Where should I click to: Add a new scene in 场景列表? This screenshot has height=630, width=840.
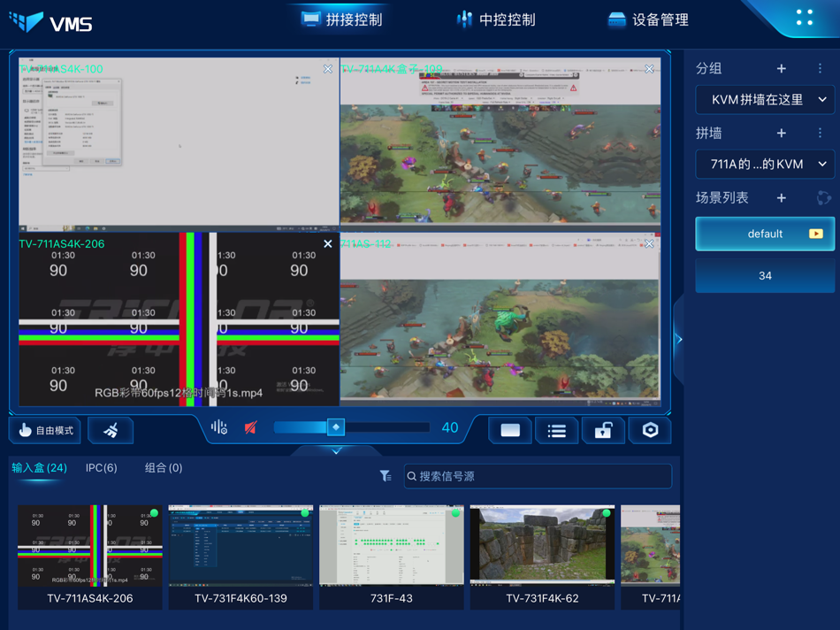click(x=781, y=198)
